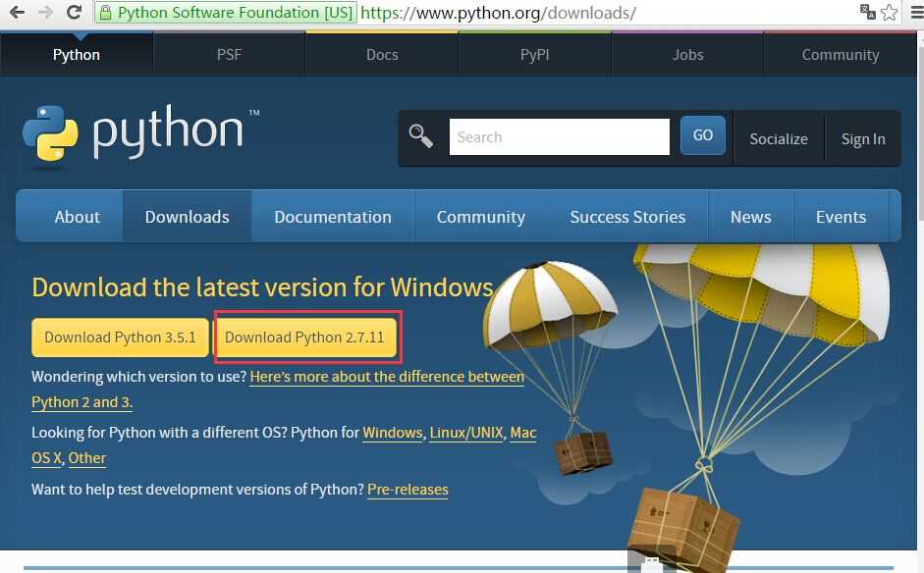
Task: Open Community in the main navigation
Action: [481, 217]
